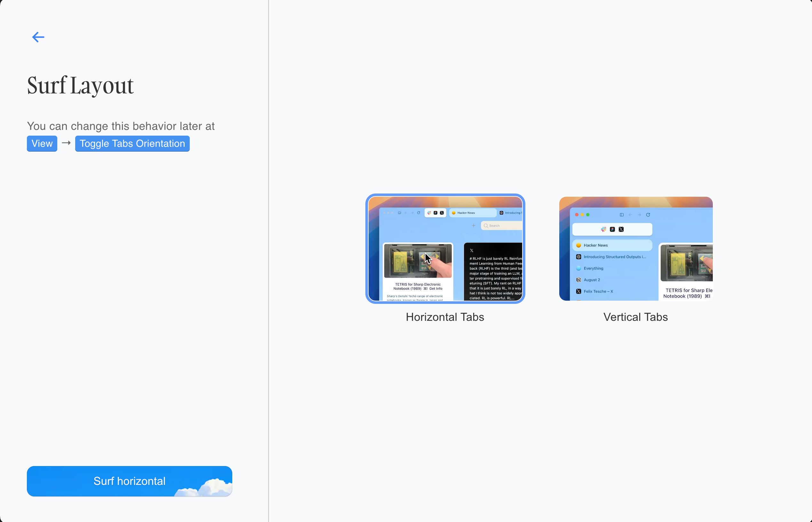812x522 pixels.
Task: Click the Surf horizontal button
Action: point(130,481)
